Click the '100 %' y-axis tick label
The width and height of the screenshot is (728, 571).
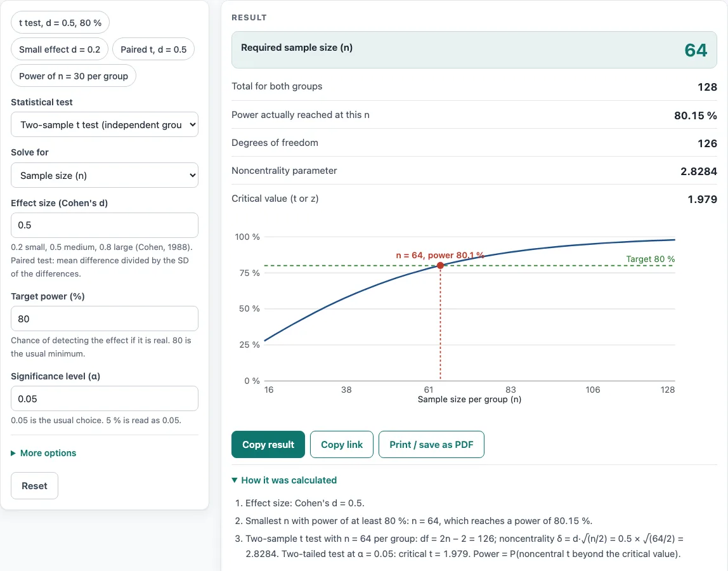coord(247,237)
